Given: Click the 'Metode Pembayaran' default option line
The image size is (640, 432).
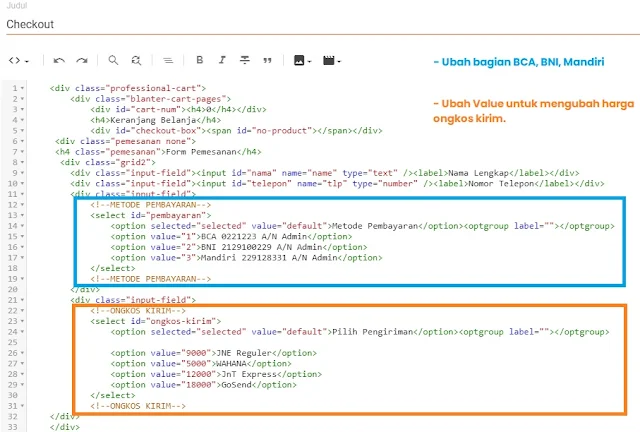Looking at the screenshot, I should tap(362, 226).
